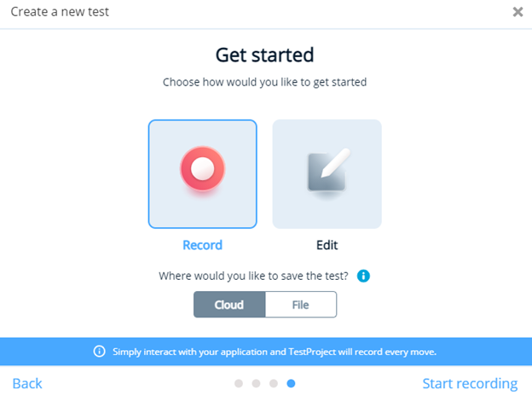Image resolution: width=532 pixels, height=396 pixels.
Task: Close the Create a new test dialog
Action: pos(518,12)
